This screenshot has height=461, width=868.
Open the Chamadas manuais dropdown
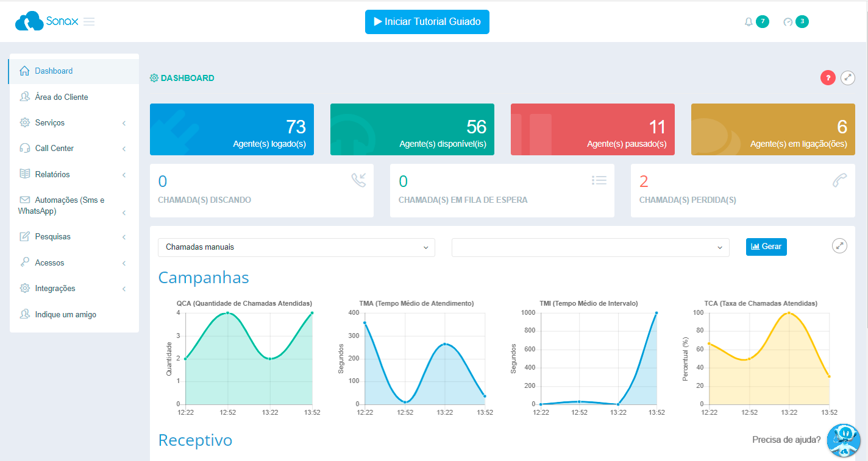pos(296,247)
